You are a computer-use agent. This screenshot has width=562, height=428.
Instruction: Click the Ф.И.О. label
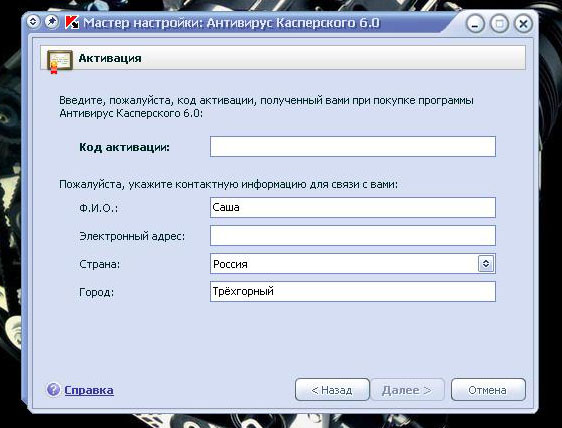[x=99, y=208]
